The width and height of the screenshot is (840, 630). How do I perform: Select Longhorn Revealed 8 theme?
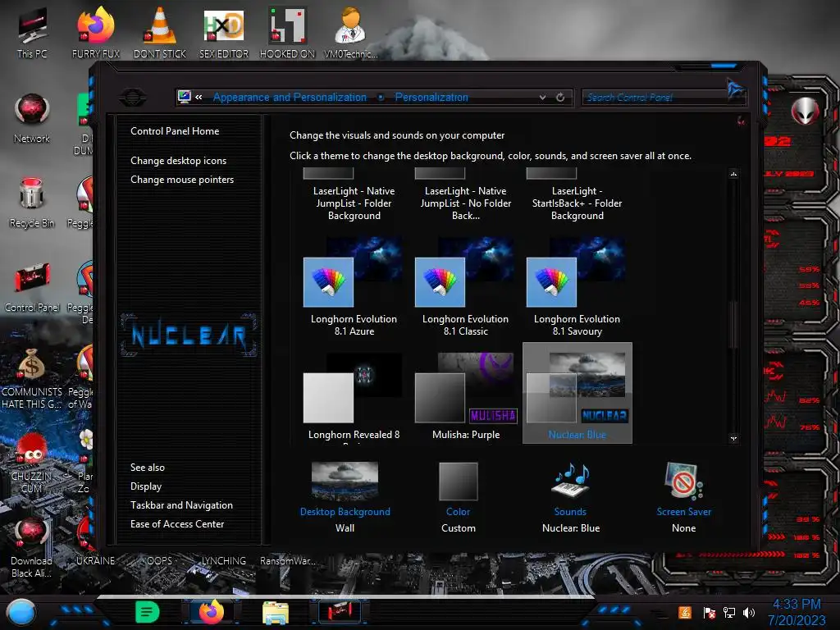click(x=354, y=397)
